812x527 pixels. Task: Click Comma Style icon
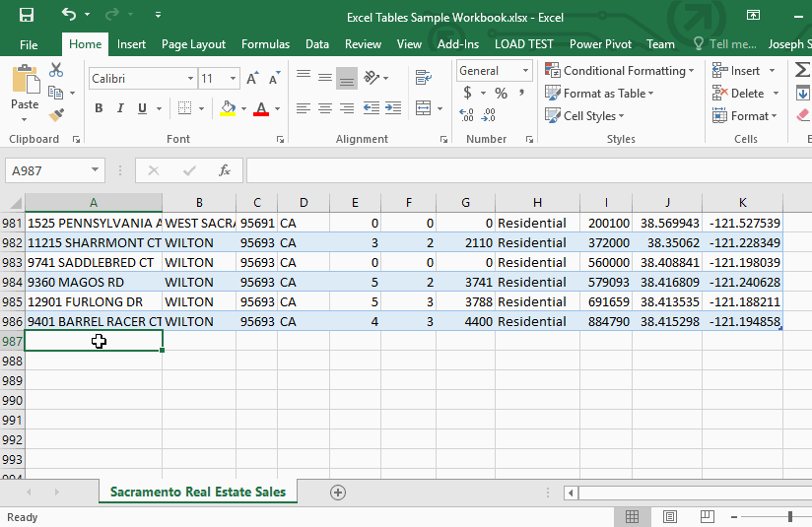522,94
